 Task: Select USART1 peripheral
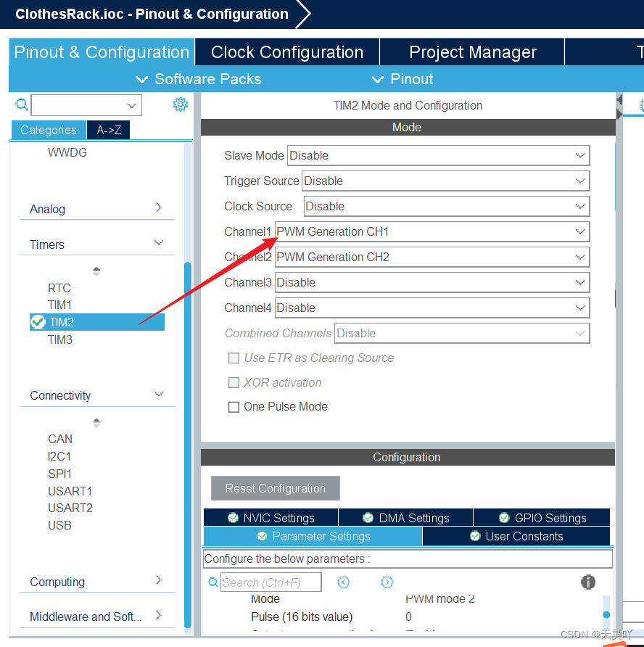(70, 491)
